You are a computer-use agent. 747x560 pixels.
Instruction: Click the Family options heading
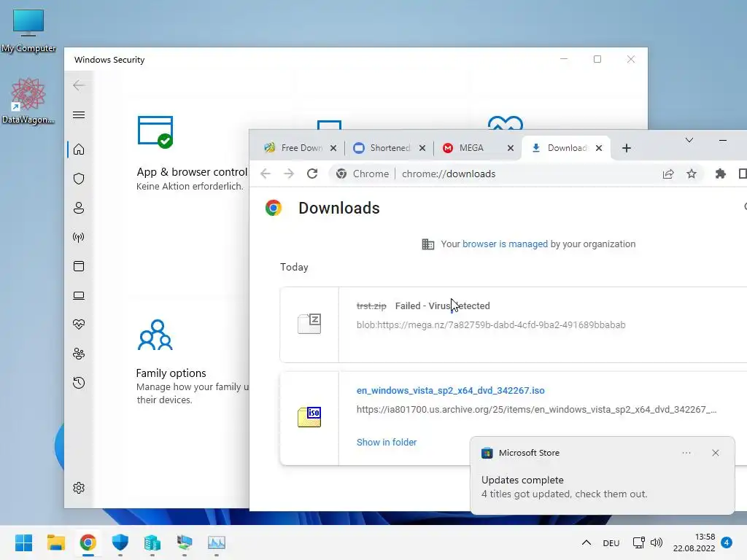(x=171, y=373)
